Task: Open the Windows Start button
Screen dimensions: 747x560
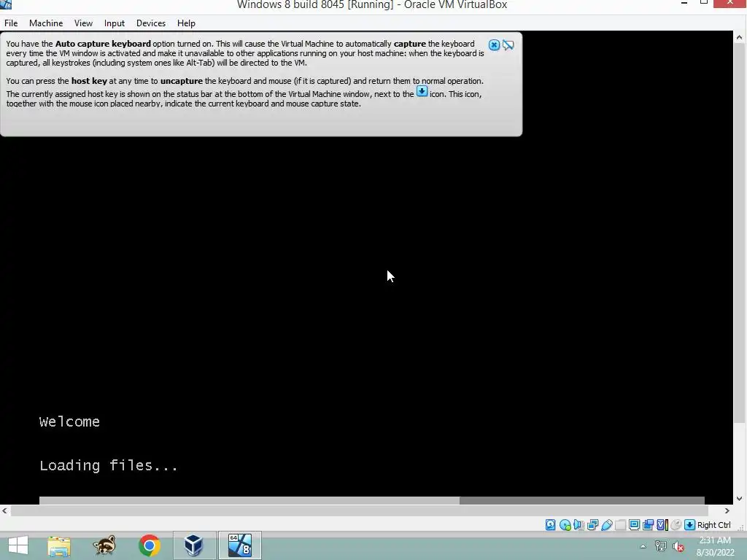Action: point(18,545)
